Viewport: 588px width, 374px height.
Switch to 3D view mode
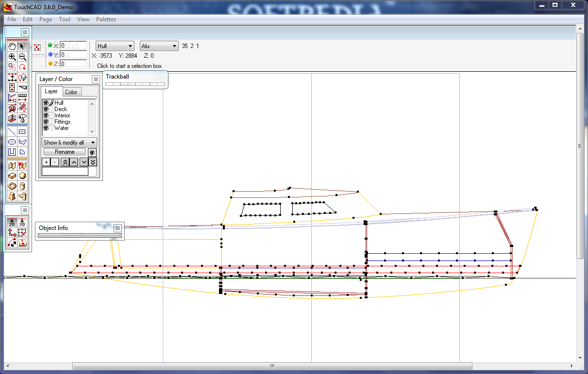pyautogui.click(x=22, y=223)
